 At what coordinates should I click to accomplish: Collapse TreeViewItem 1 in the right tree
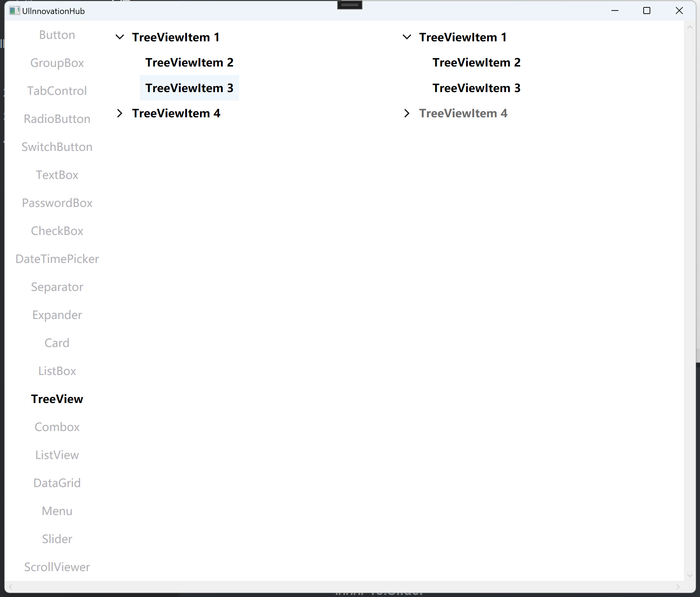coord(407,37)
